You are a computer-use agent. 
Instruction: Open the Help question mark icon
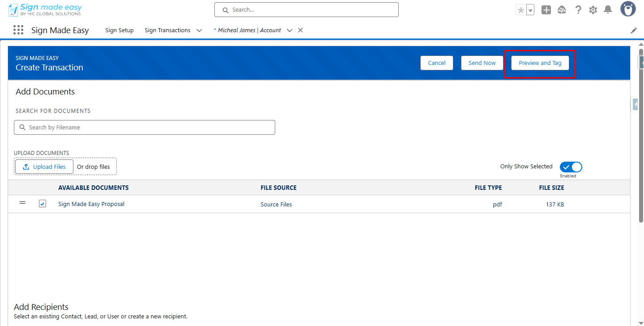[578, 10]
